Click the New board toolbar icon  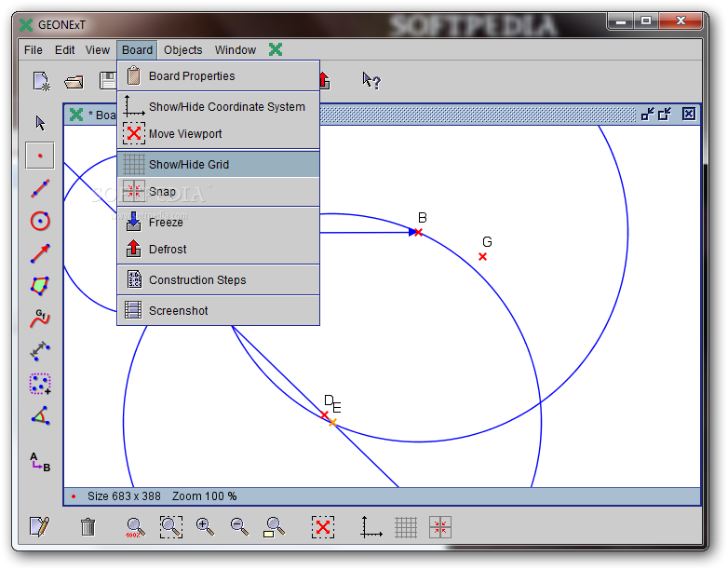pyautogui.click(x=41, y=81)
